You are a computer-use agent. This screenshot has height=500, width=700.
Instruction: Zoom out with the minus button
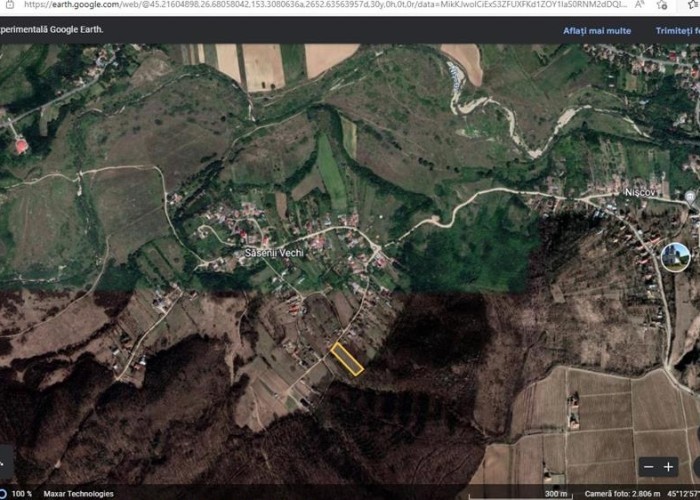click(x=649, y=466)
